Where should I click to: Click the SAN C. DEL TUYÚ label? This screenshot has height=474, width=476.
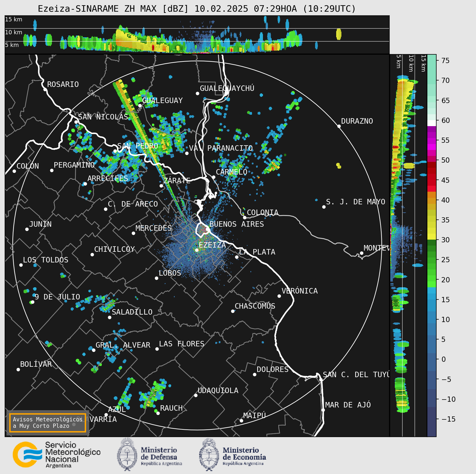[x=356, y=375]
